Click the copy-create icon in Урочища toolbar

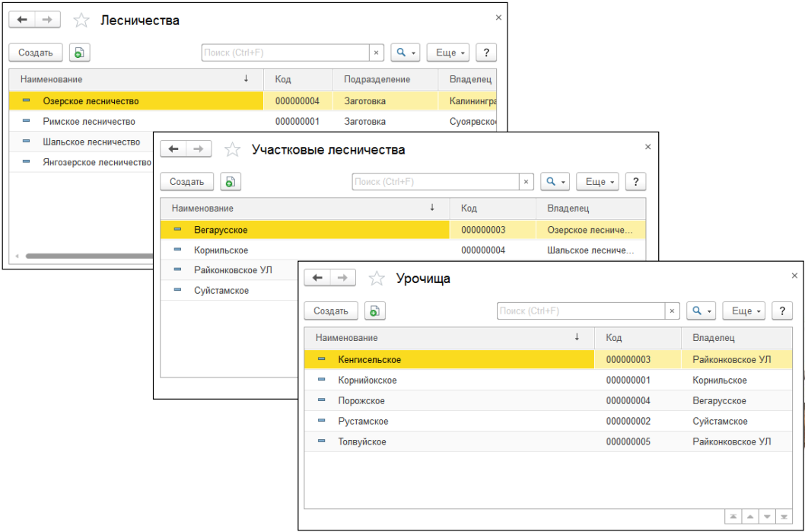coord(374,311)
